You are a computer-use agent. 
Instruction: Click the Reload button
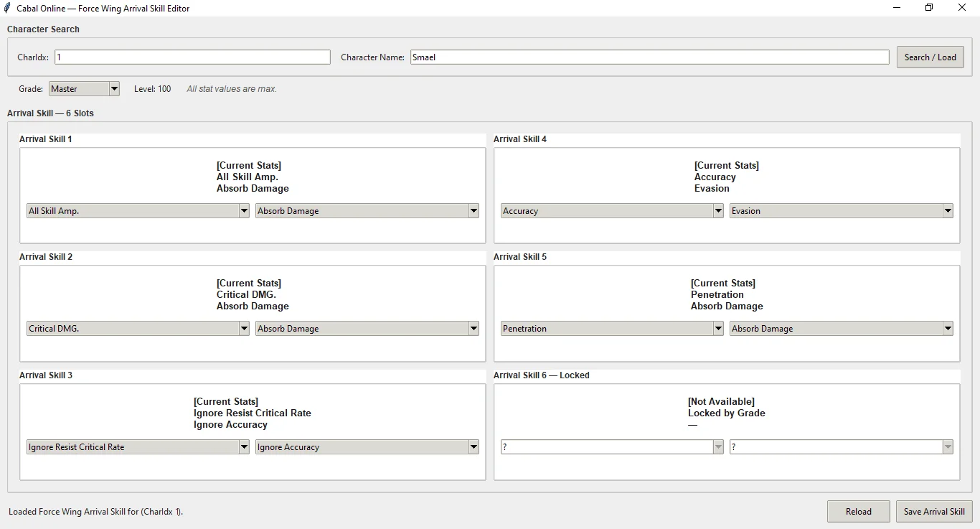pyautogui.click(x=858, y=512)
